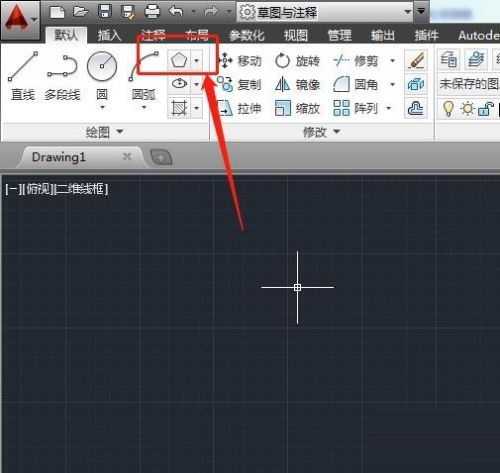500x473 pixels.
Task: Undo the last action
Action: click(176, 12)
